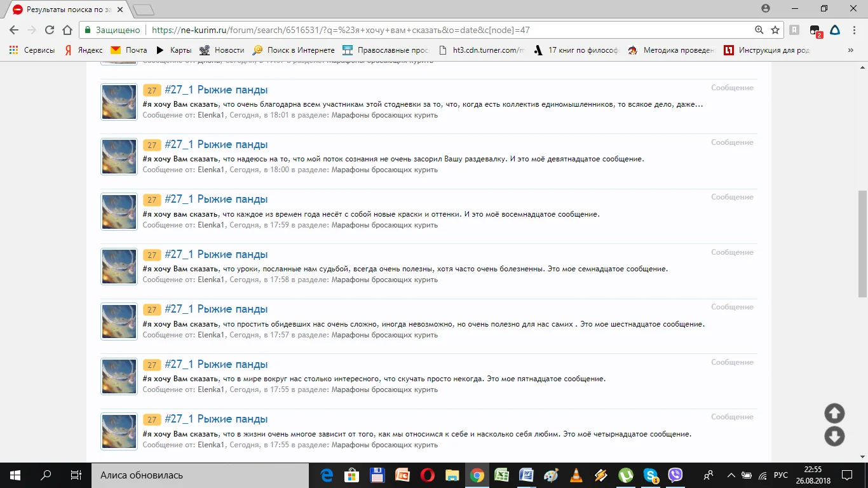Expand the hidden system tray icons
This screenshot has width=868, height=488.
coord(731,475)
